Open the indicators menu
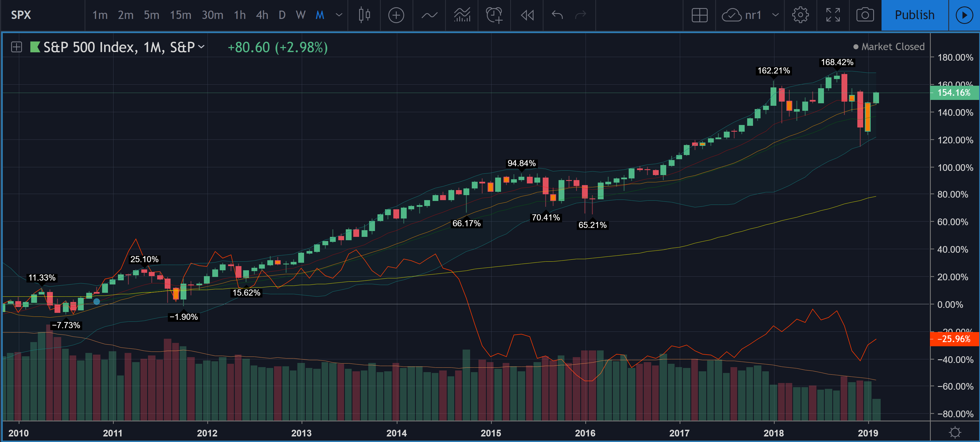 (429, 15)
